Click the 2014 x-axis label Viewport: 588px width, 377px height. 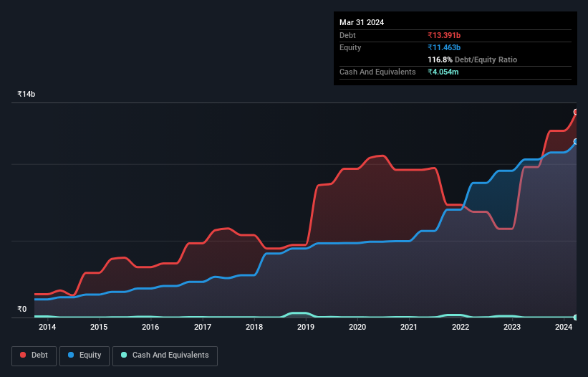tap(47, 327)
